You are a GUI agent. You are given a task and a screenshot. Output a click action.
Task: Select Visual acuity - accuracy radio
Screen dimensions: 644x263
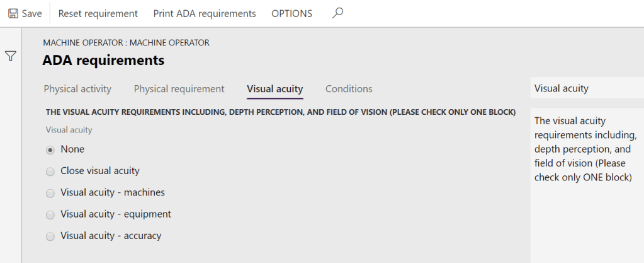pyautogui.click(x=50, y=237)
